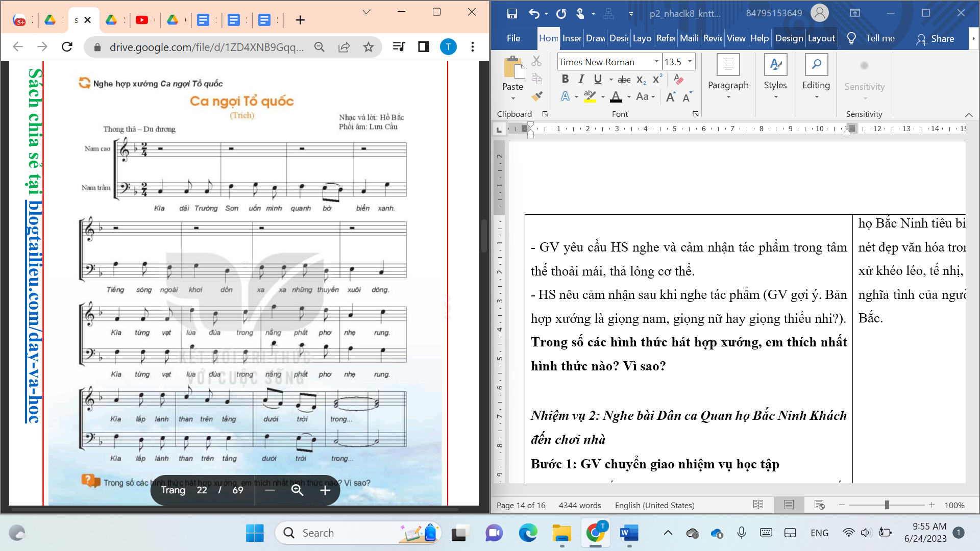Open the Chrome side panel

(x=423, y=47)
